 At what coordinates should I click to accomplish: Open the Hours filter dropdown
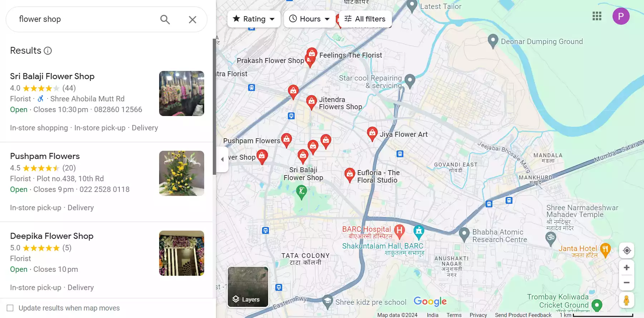(310, 19)
